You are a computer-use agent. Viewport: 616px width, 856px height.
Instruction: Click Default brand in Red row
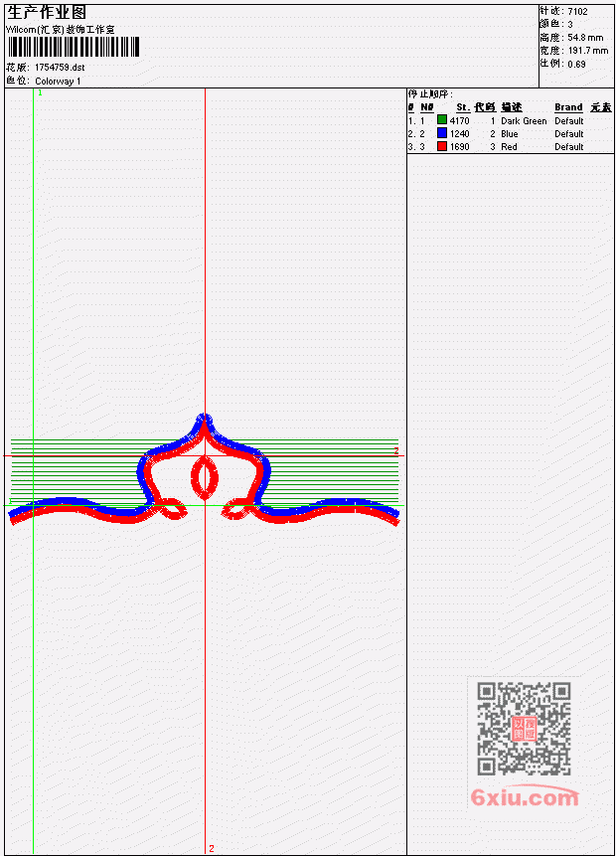click(569, 147)
